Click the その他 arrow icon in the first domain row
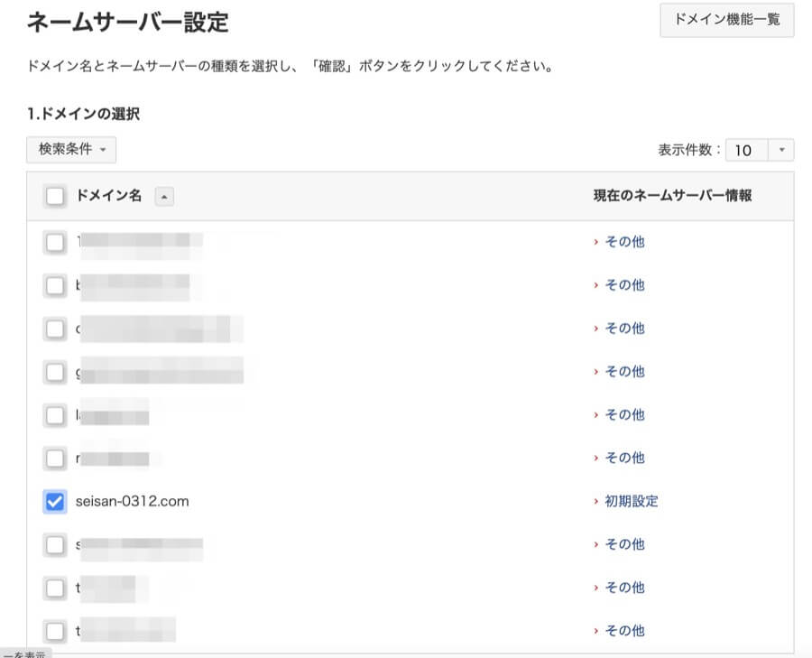The image size is (812, 658). point(596,242)
